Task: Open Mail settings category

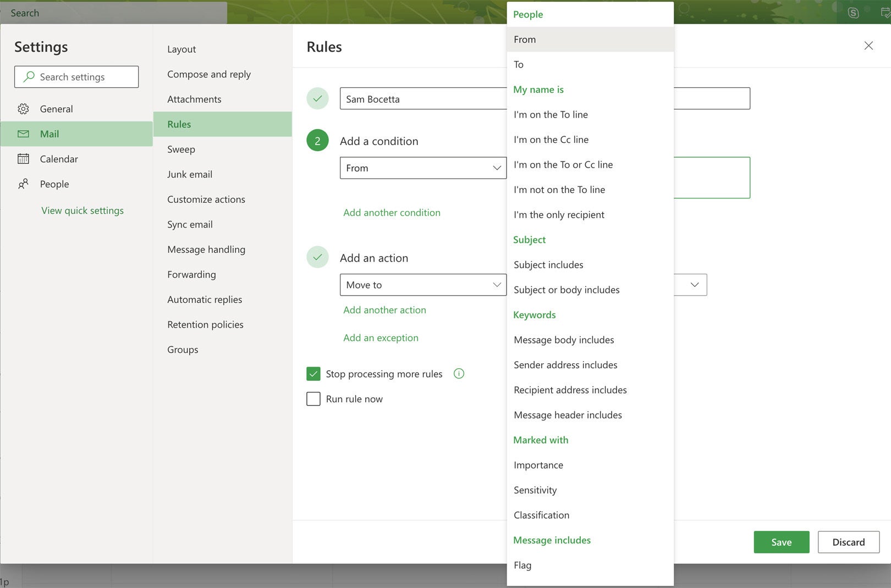Action: [76, 134]
